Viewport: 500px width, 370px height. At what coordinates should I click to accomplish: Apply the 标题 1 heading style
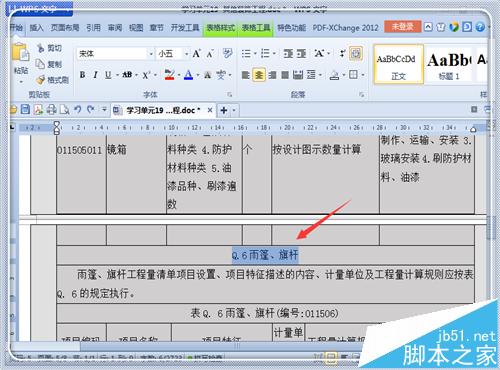point(449,64)
